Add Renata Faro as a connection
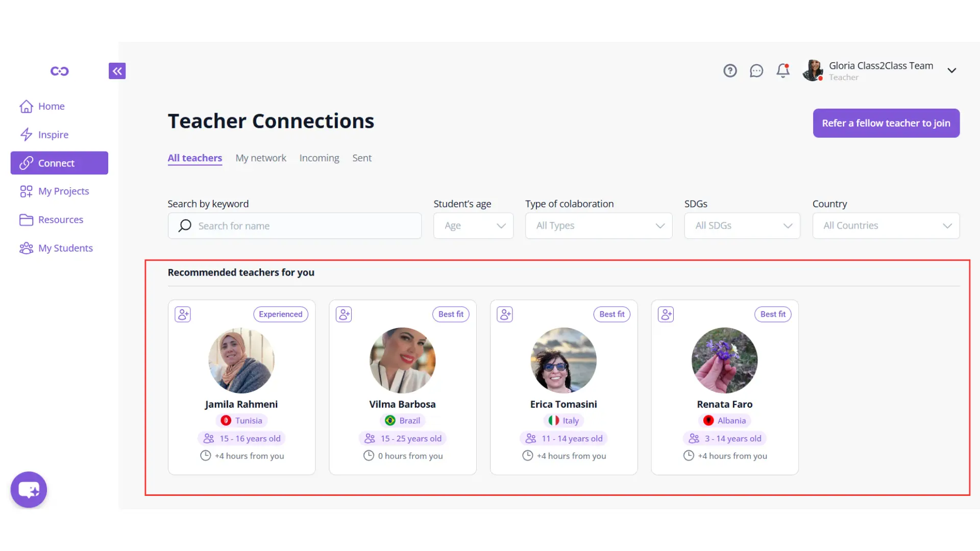 (x=666, y=314)
